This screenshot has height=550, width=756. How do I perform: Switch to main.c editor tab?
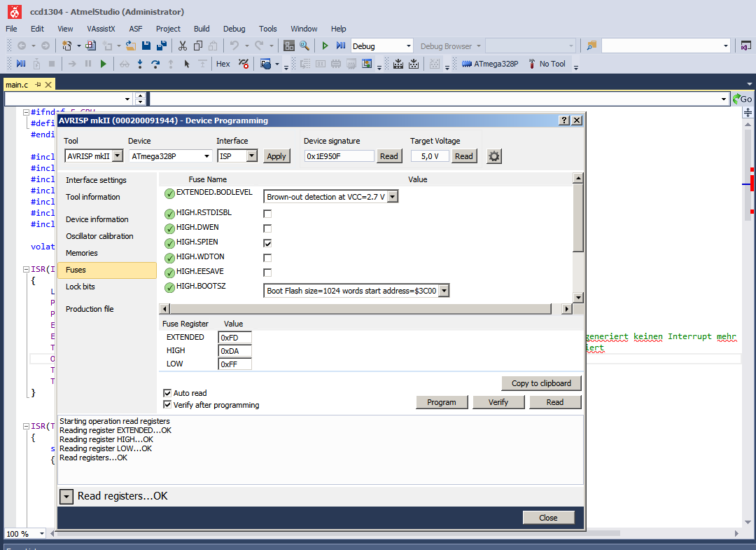17,85
